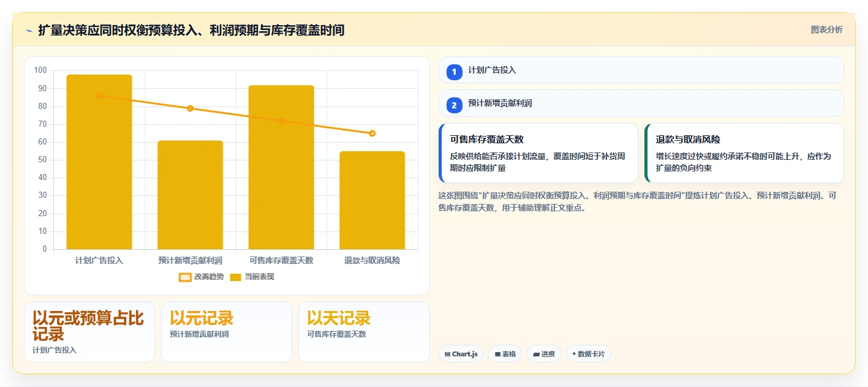Click the lightning icon beside the chart title

[29, 31]
